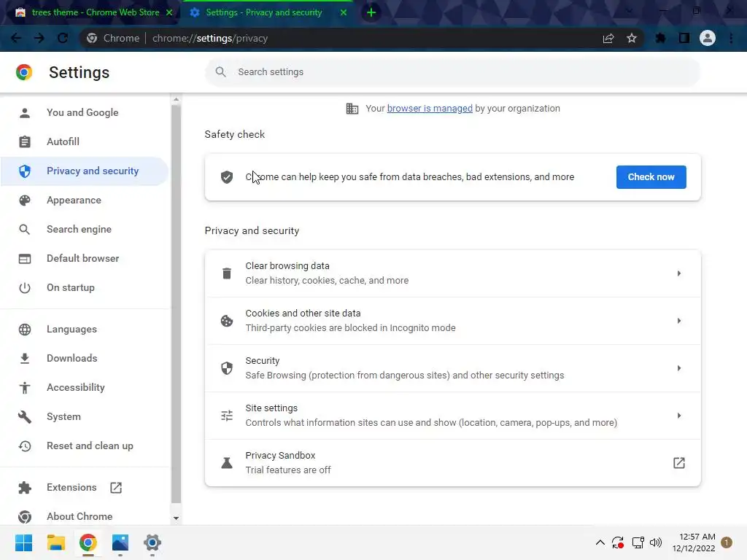Viewport: 747px width, 560px height.
Task: Open a new tab with plus button
Action: click(371, 13)
